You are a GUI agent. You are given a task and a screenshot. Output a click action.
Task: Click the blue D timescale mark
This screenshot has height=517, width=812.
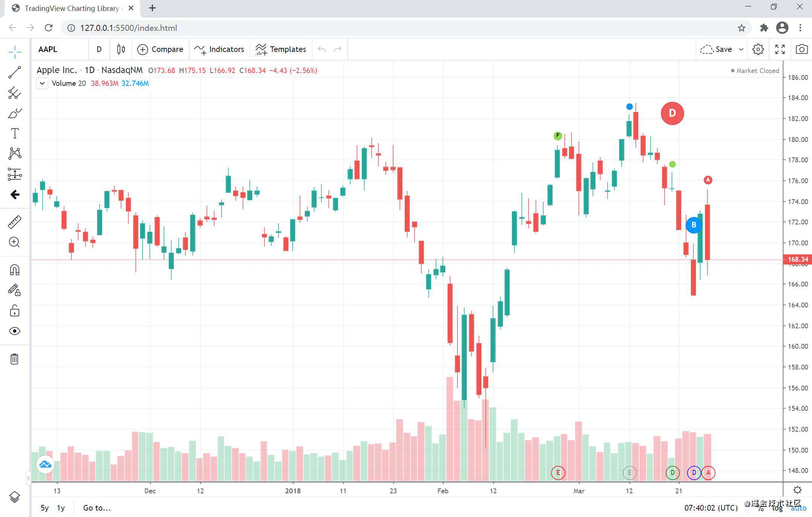[694, 473]
